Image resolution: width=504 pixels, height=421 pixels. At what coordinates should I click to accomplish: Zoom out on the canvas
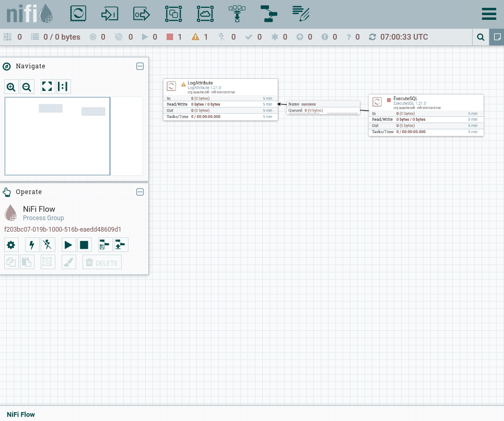(27, 87)
